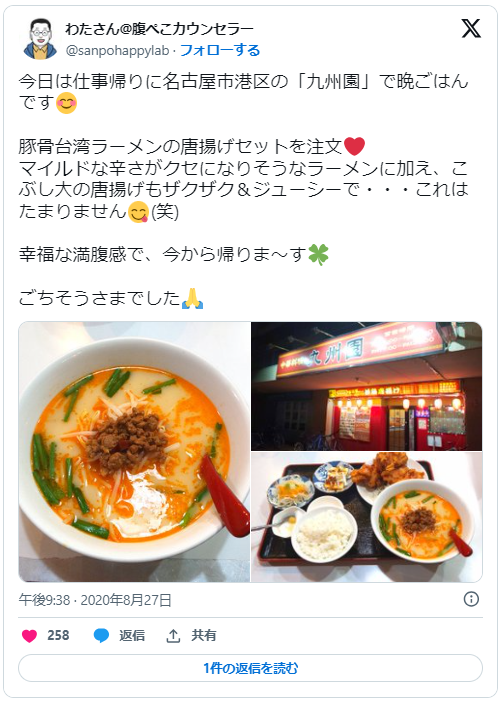This screenshot has height=705, width=503.
Task: Like the tweet with heart icon
Action: coord(29,635)
